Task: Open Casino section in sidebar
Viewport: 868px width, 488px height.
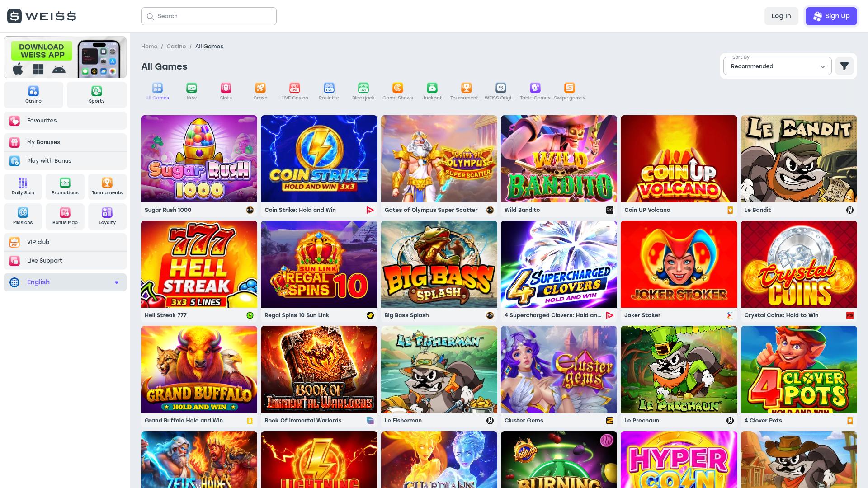Action: pos(33,95)
